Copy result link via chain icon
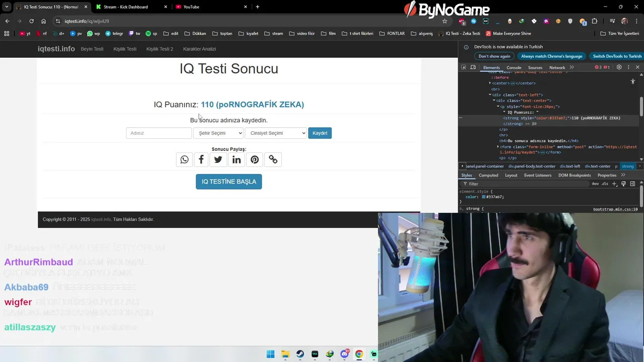The width and height of the screenshot is (644, 362). (273, 159)
